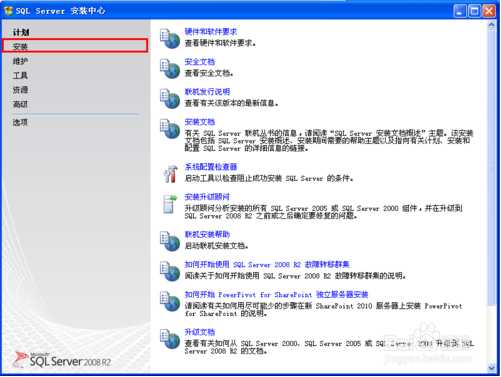The height and width of the screenshot is (377, 501).
Task: Click the tools icon for 系统配置检查器
Action: (x=170, y=174)
